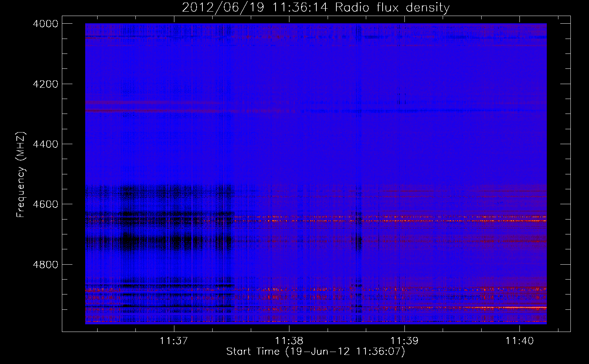Click the 4200 frequency axis label
This screenshot has height=364, width=589.
click(x=46, y=84)
